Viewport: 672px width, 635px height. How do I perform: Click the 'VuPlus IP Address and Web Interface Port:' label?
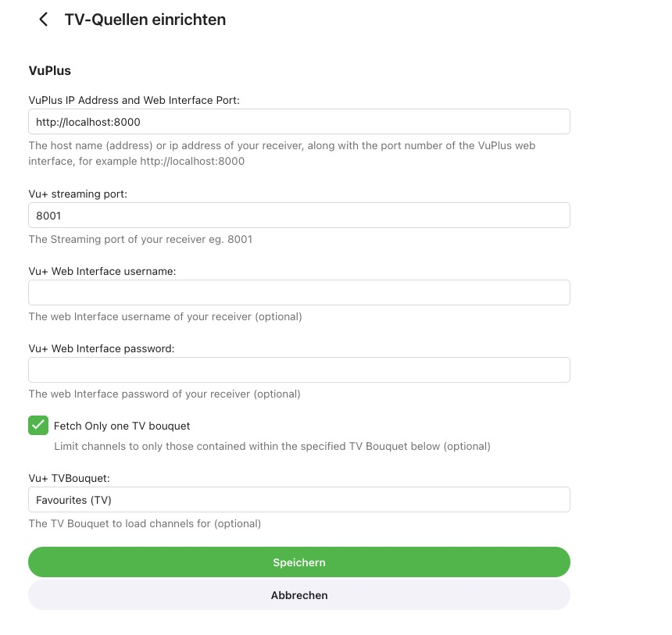(x=134, y=100)
